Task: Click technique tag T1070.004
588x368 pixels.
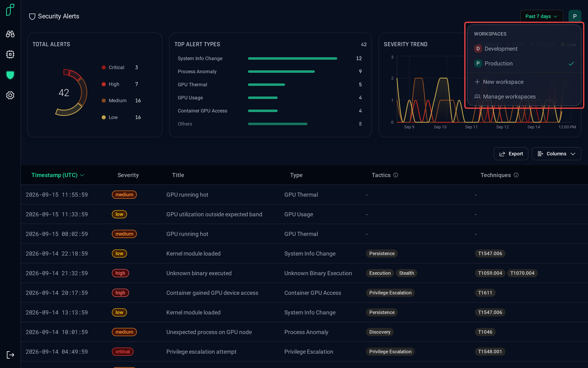Action: tap(522, 273)
